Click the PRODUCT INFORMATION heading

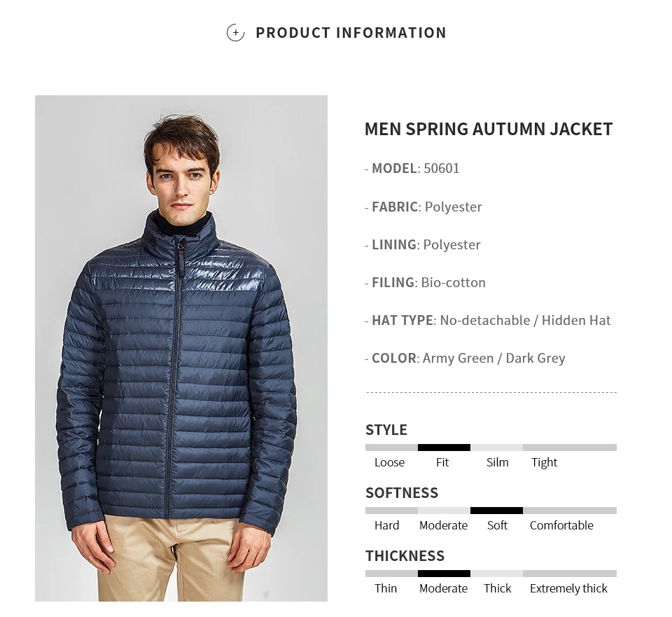tap(351, 33)
